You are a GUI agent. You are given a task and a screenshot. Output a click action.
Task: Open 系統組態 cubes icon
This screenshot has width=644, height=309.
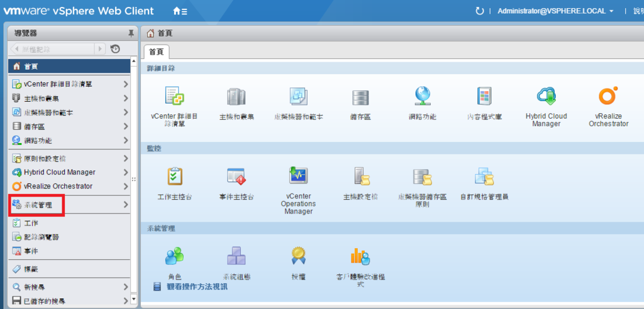pos(236,256)
